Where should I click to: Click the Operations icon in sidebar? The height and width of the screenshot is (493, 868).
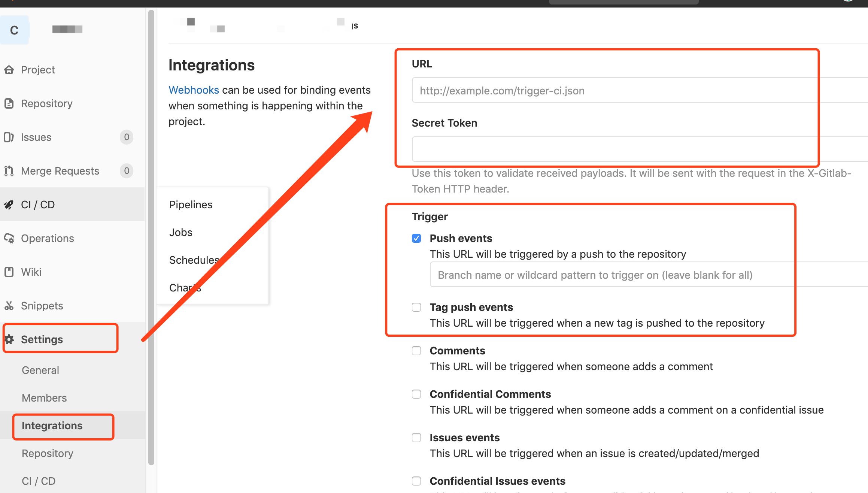tap(9, 238)
